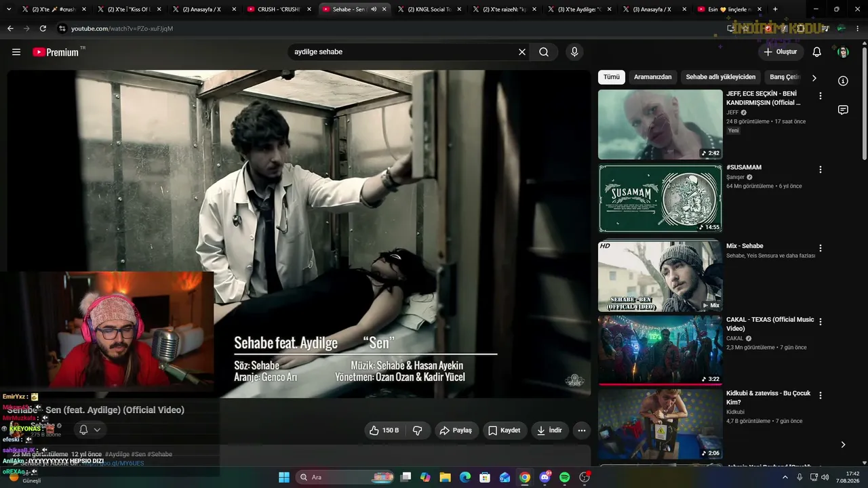Start voice search with the microphone

[x=574, y=52]
